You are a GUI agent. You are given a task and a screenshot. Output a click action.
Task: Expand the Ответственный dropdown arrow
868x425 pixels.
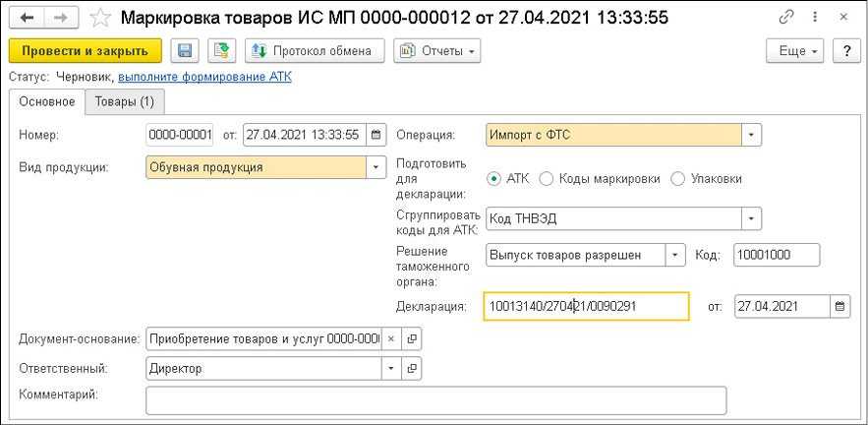coord(391,368)
